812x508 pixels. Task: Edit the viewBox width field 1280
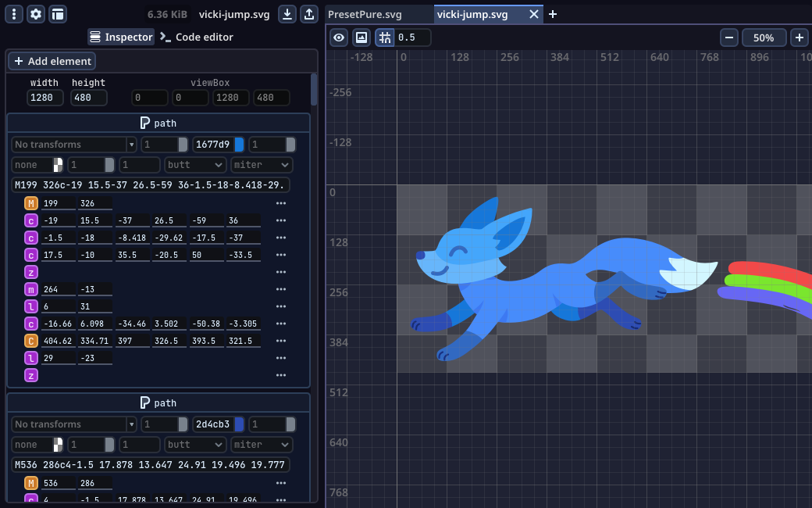[x=230, y=98]
